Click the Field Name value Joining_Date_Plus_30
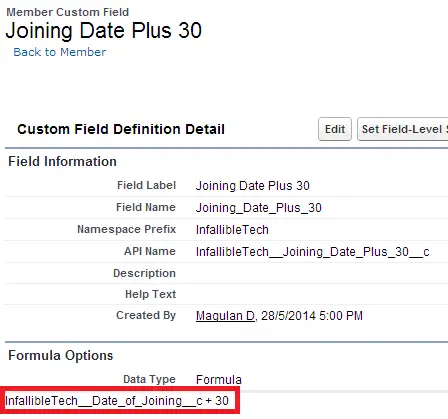Image resolution: width=448 pixels, height=419 pixels. point(259,208)
